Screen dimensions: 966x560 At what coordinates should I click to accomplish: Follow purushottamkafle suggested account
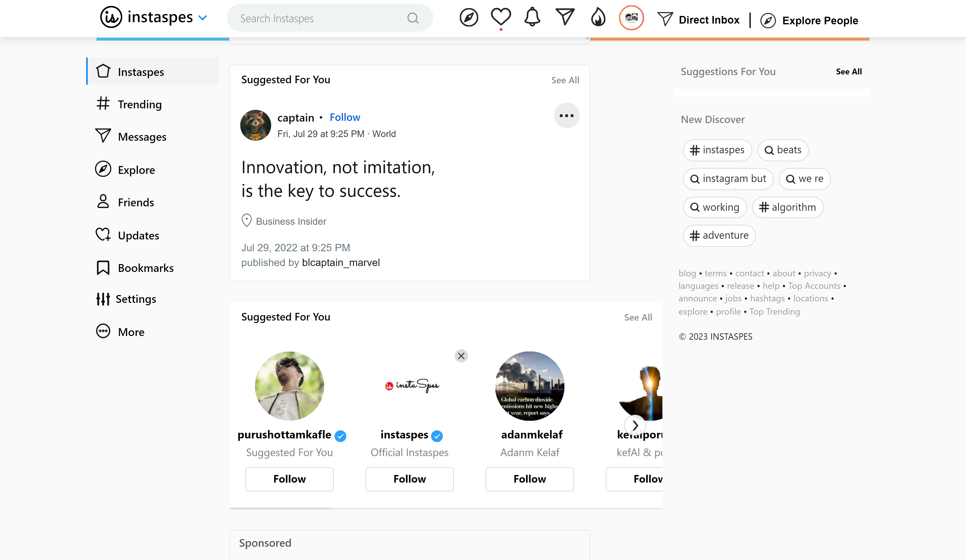pyautogui.click(x=289, y=479)
